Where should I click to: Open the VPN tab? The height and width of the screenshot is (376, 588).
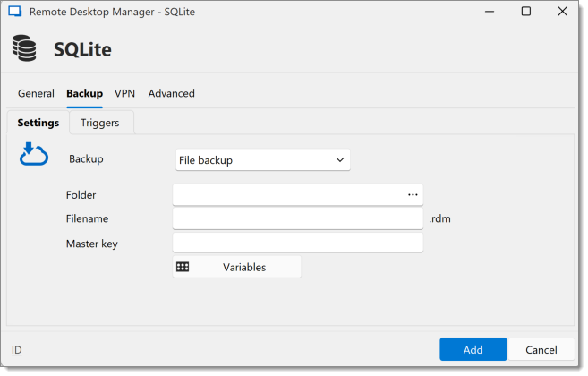coord(124,93)
